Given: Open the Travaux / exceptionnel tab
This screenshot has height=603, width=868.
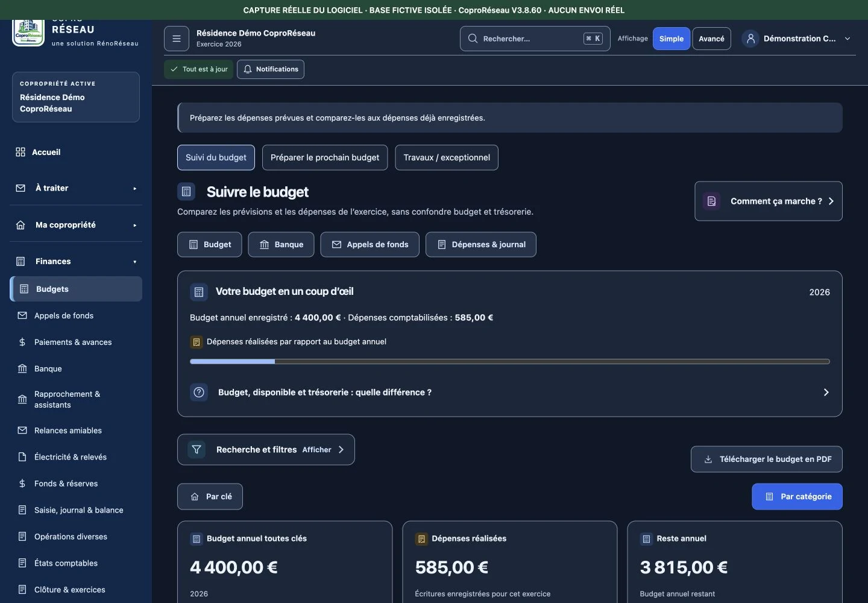Looking at the screenshot, I should tap(447, 157).
